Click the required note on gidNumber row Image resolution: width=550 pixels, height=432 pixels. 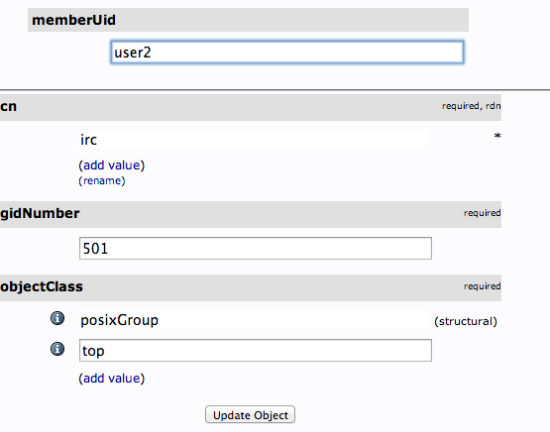[x=482, y=213]
